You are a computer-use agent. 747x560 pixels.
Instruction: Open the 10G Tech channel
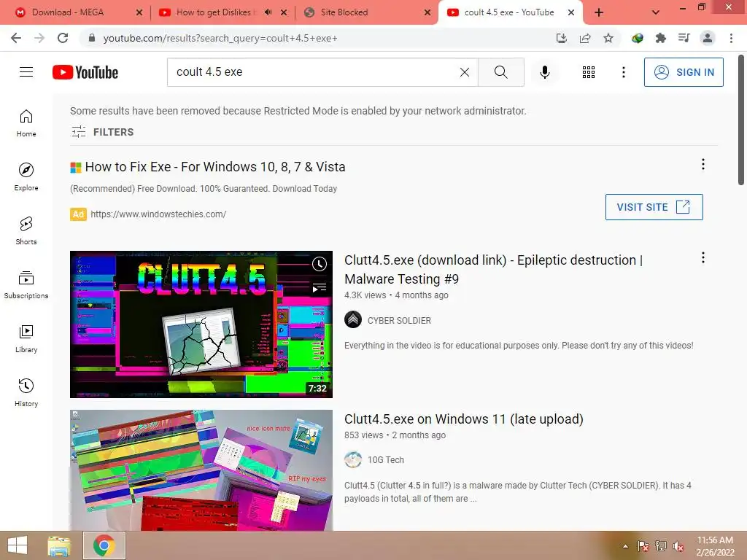point(385,460)
